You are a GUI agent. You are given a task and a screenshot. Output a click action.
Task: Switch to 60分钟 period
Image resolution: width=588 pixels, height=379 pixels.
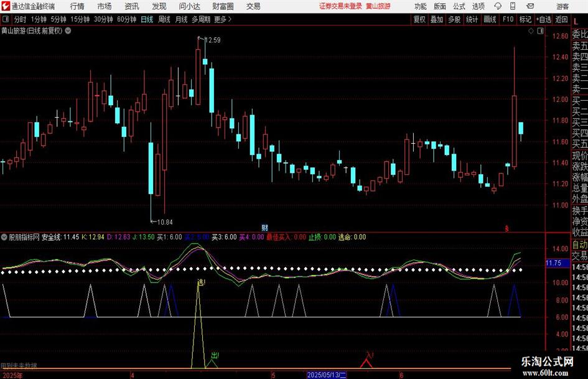[x=126, y=19]
